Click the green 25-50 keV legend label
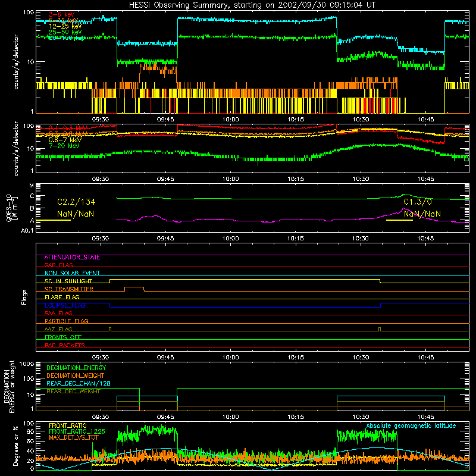The width and height of the screenshot is (476, 476). pyautogui.click(x=65, y=32)
